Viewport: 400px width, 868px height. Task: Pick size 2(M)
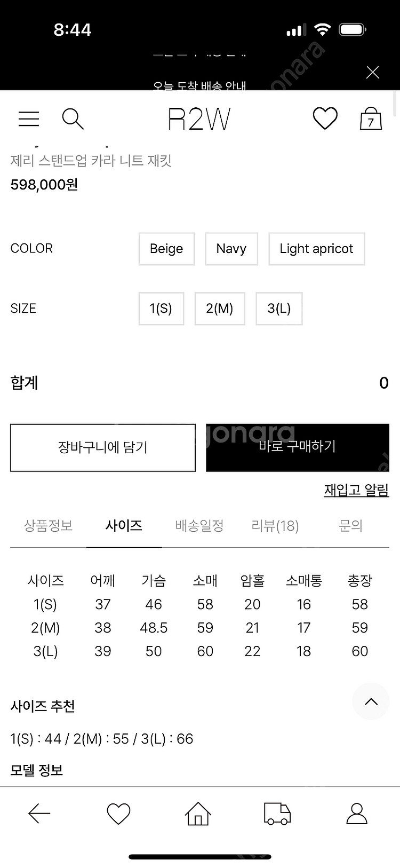(220, 309)
